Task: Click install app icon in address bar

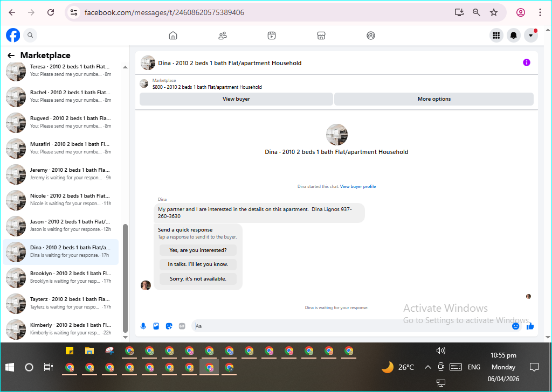Action: click(x=459, y=13)
